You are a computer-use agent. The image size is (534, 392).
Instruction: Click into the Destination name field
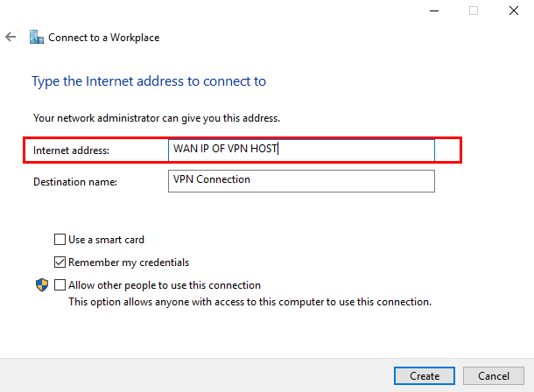pyautogui.click(x=302, y=180)
